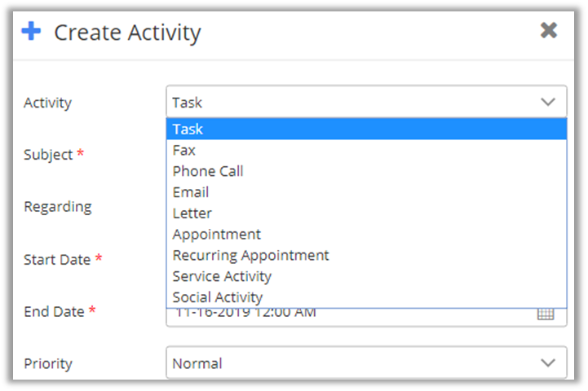The image size is (588, 391).
Task: Open the calendar picker for End Date
Action: coord(546,314)
